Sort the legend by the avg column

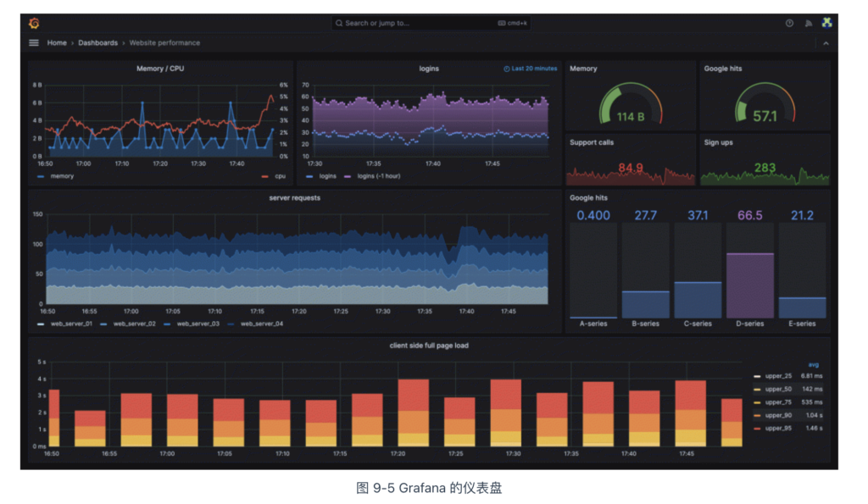click(813, 364)
